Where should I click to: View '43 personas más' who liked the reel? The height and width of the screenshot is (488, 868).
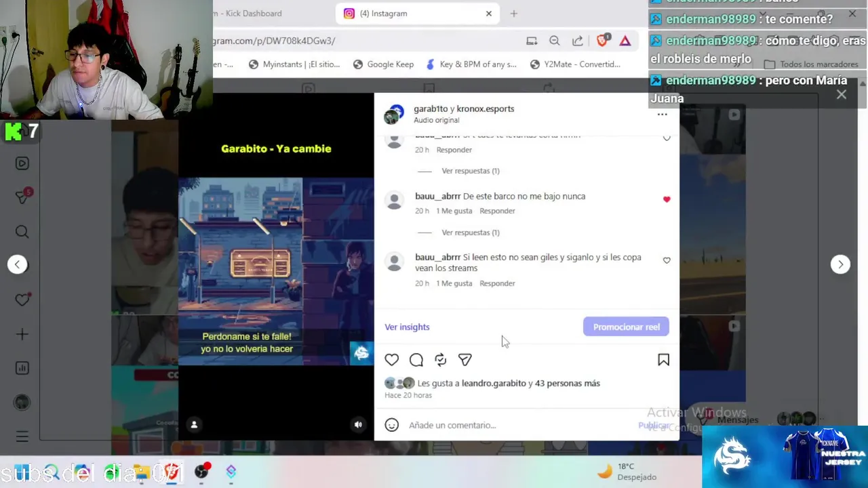click(568, 383)
